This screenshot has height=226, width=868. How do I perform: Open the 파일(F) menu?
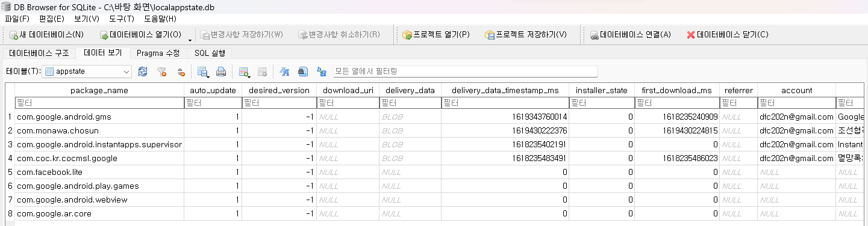pyautogui.click(x=16, y=19)
